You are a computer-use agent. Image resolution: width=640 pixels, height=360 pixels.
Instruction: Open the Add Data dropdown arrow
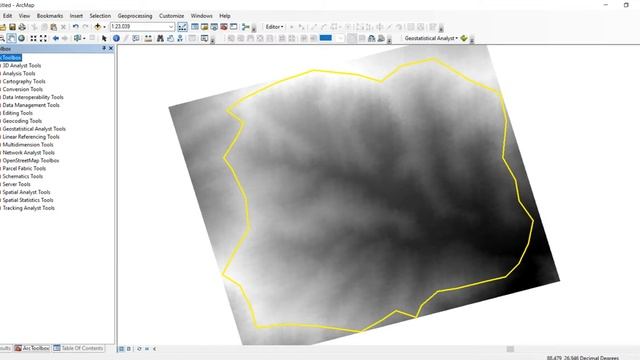pos(104,27)
